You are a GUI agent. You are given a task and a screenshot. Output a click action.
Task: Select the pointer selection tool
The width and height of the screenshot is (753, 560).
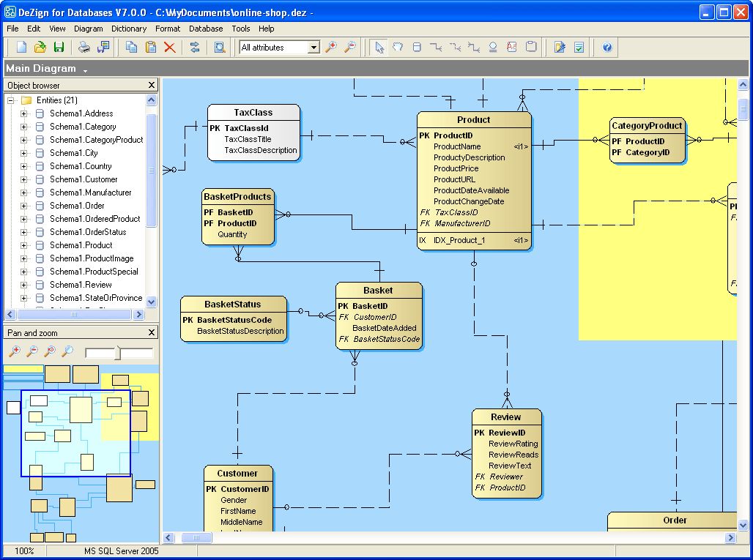(x=379, y=47)
